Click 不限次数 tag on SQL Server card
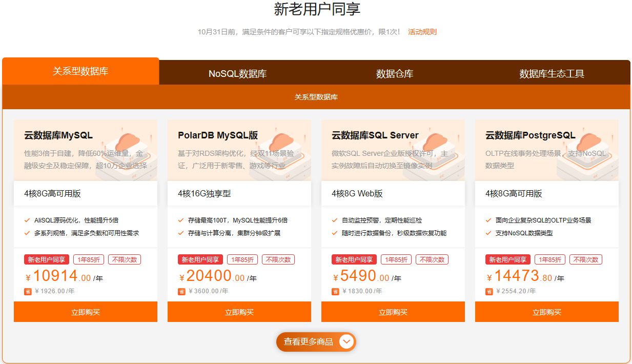 (432, 259)
